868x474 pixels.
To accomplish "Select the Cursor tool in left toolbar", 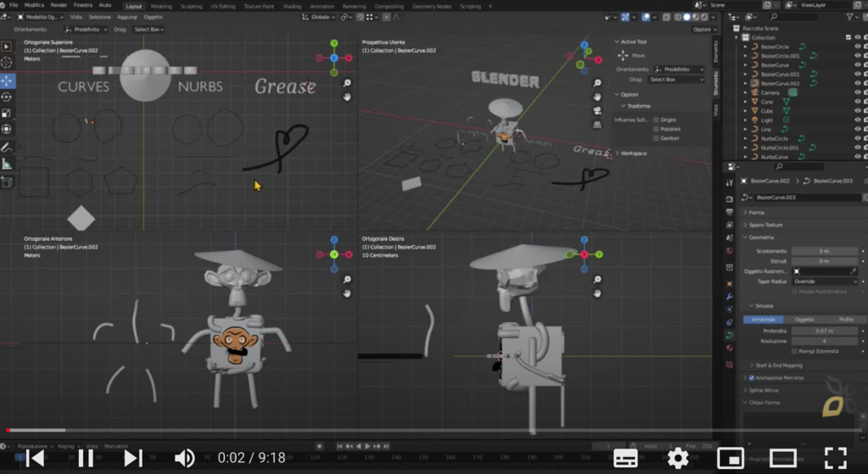I will (7, 63).
